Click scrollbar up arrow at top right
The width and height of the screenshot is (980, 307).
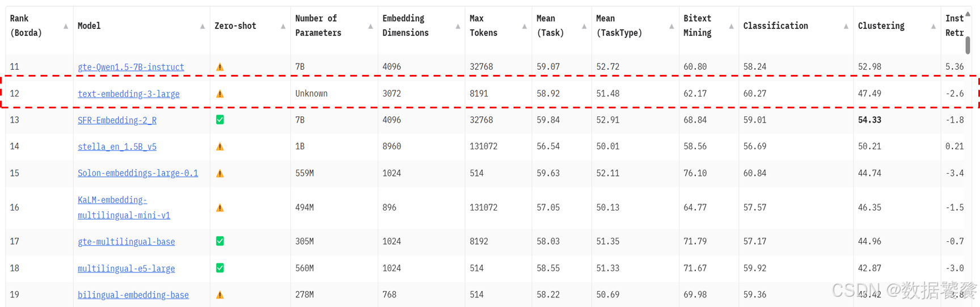pyautogui.click(x=968, y=14)
